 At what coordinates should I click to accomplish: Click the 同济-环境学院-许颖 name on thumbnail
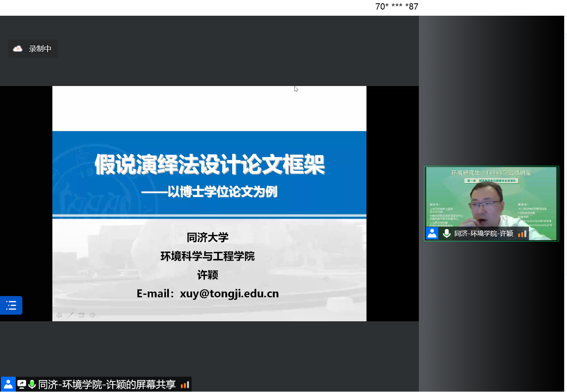point(483,234)
